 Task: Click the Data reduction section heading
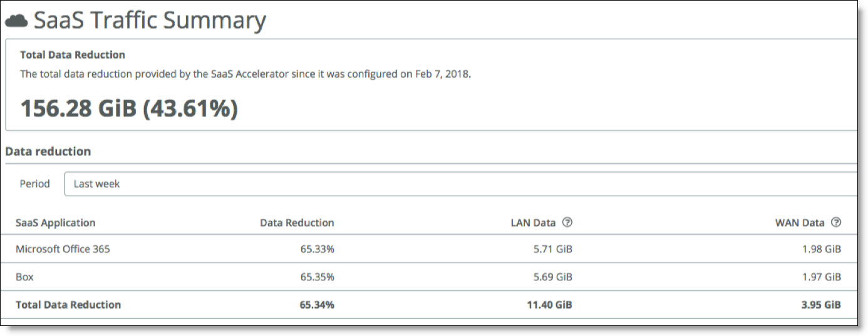pyautogui.click(x=48, y=151)
